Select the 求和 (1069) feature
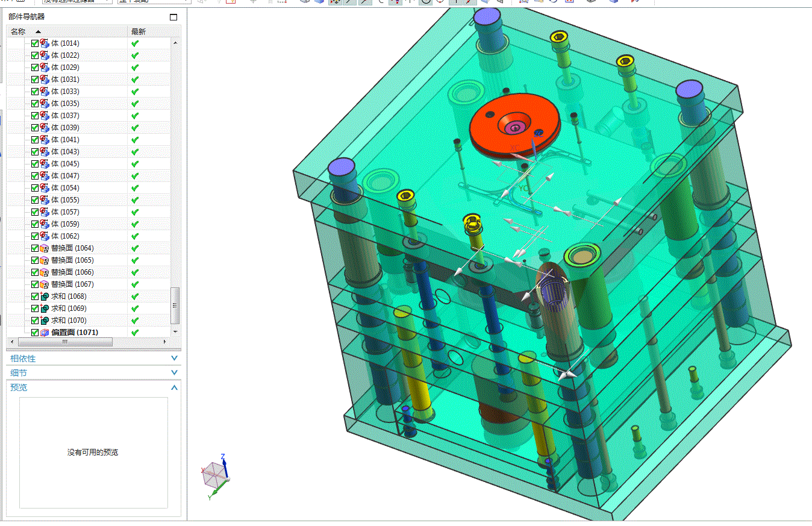The image size is (812, 526). 69,308
